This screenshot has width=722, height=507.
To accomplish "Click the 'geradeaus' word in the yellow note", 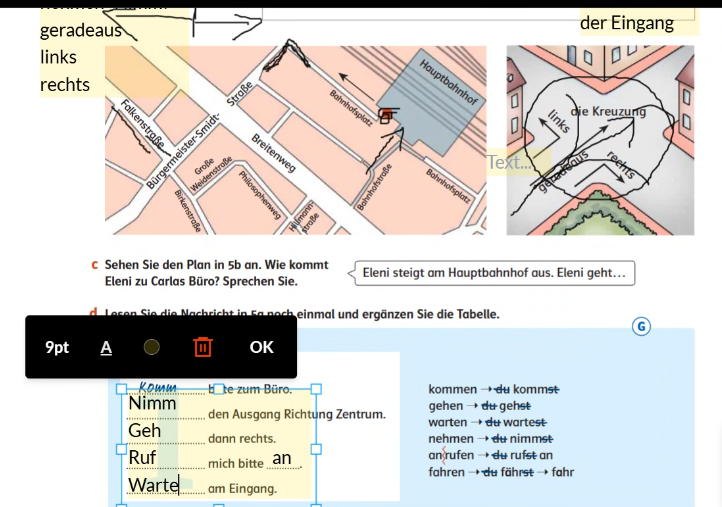I will point(81,30).
